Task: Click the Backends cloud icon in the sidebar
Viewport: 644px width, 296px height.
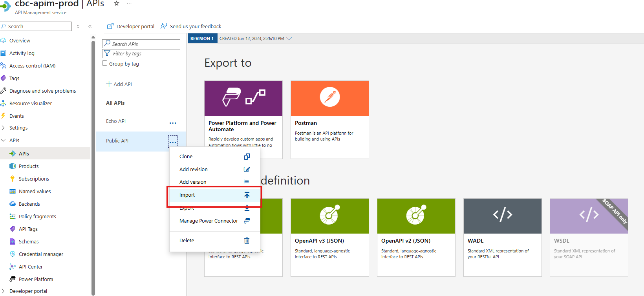Action: [x=13, y=204]
